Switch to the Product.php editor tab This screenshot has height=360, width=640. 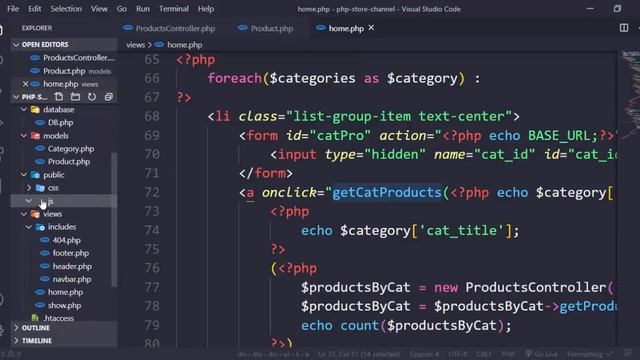266,28
